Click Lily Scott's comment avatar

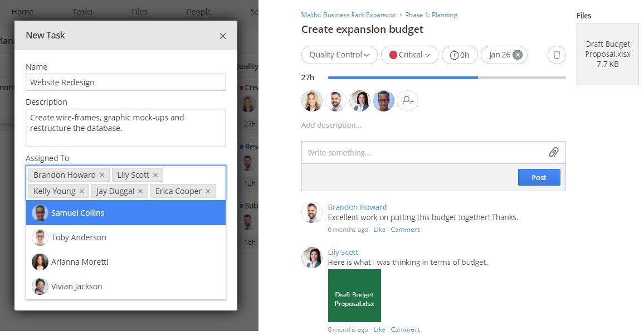point(312,258)
